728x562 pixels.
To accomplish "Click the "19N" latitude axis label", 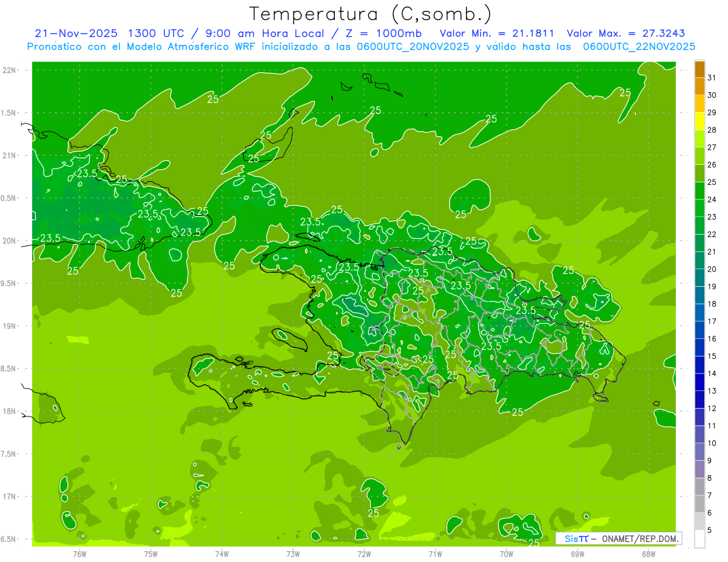I will (8, 326).
